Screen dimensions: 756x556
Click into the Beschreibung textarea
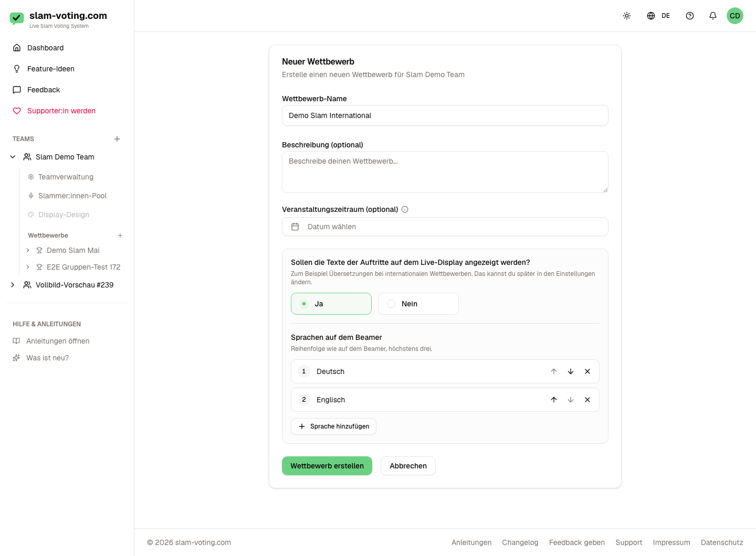445,172
